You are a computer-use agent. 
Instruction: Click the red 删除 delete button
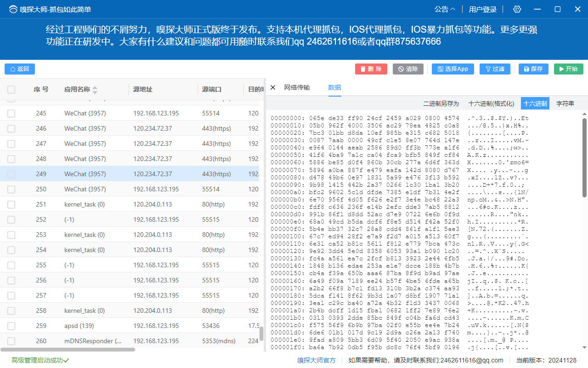(x=371, y=69)
